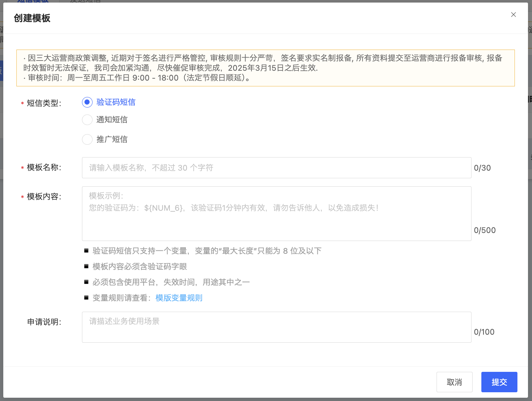Choose 推广短信 as the SMS type
This screenshot has height=401, width=532.
[87, 139]
